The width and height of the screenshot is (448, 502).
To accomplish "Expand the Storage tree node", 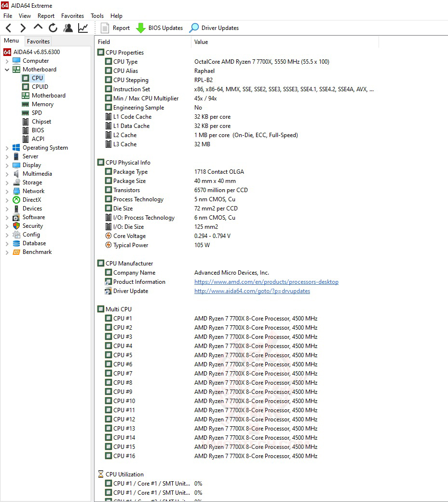I will (x=7, y=182).
